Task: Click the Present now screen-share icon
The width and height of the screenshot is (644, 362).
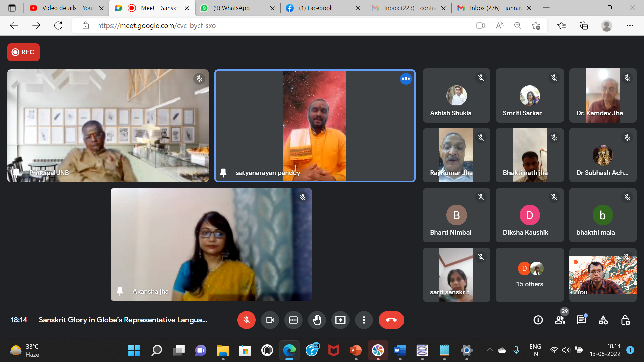Action: [x=340, y=320]
